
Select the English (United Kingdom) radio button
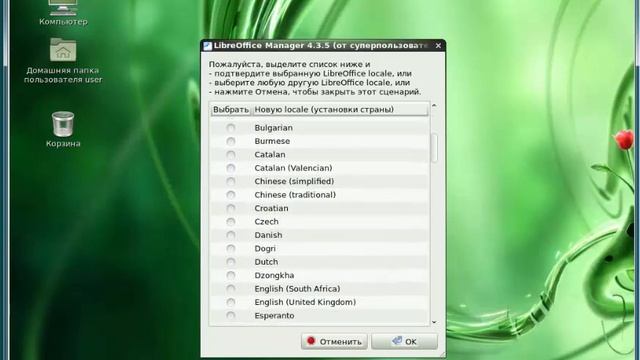pyautogui.click(x=231, y=302)
